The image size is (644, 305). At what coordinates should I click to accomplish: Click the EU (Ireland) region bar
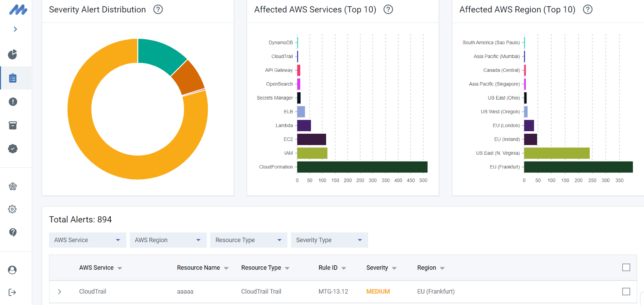pos(530,139)
